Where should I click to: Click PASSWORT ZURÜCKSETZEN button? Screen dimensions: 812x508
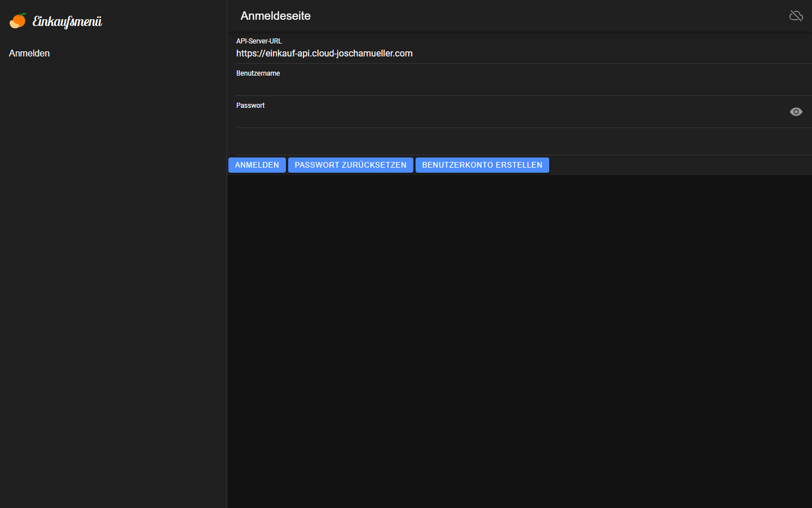[351, 165]
